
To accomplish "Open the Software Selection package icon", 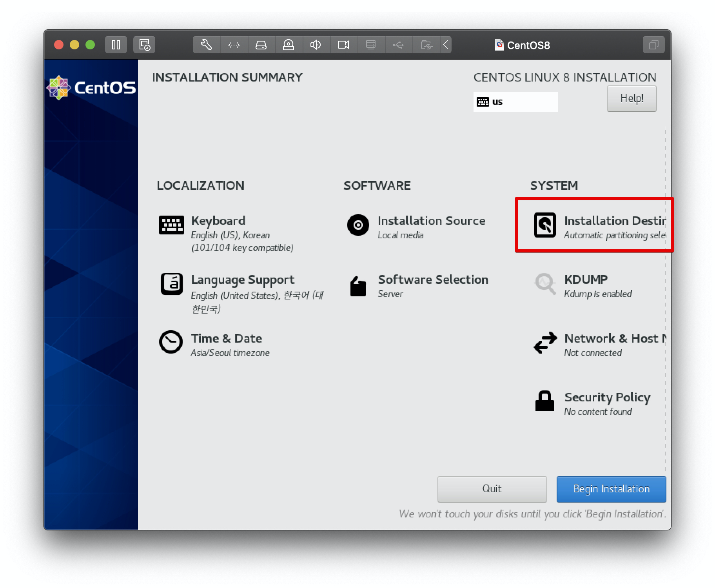I will (x=358, y=286).
